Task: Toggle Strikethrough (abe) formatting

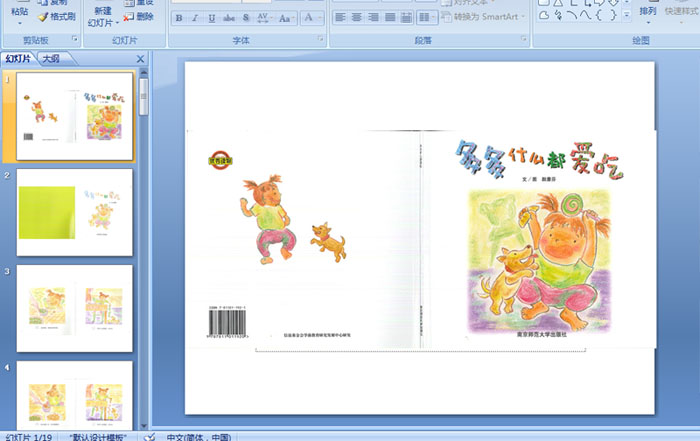Action: tap(229, 18)
